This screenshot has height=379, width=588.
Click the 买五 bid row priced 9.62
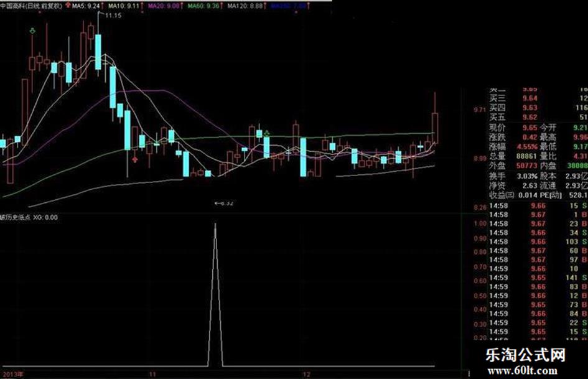(538, 118)
